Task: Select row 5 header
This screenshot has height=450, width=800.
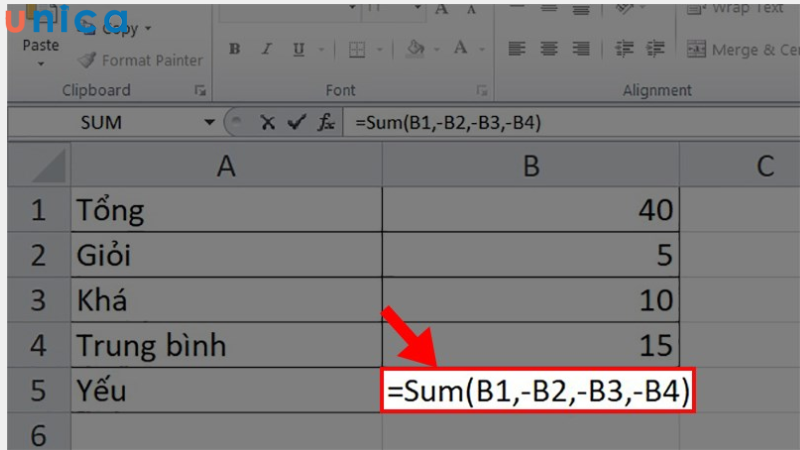Action: click(x=39, y=390)
